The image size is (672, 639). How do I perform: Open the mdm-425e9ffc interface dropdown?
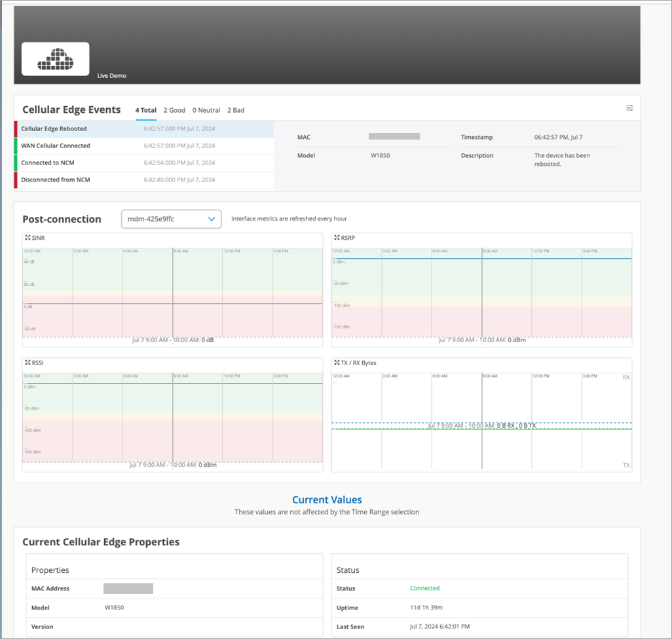[x=171, y=219]
